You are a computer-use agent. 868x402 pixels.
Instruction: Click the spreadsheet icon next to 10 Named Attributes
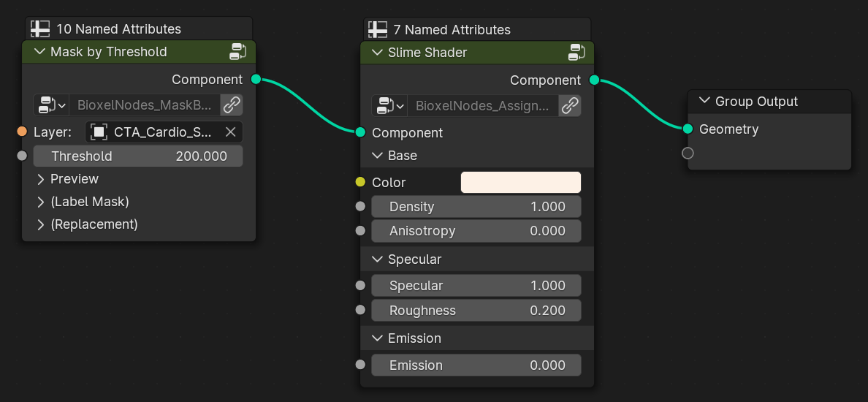40,29
